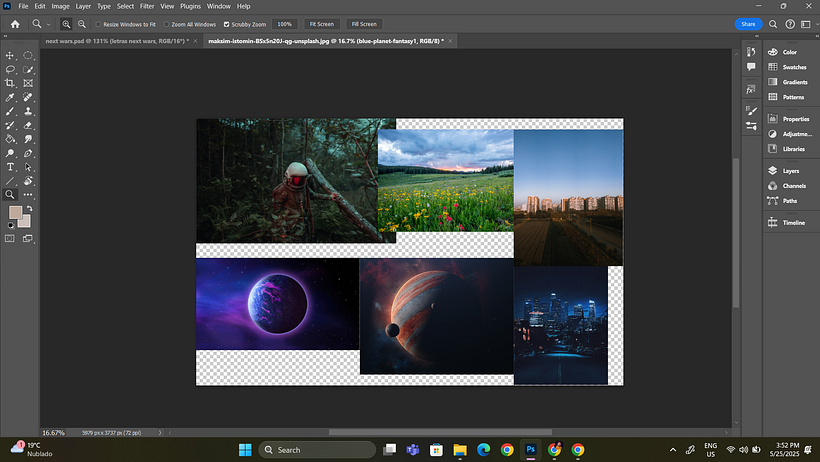The image size is (820, 462).
Task: Select the Clone Stamp tool
Action: click(28, 111)
